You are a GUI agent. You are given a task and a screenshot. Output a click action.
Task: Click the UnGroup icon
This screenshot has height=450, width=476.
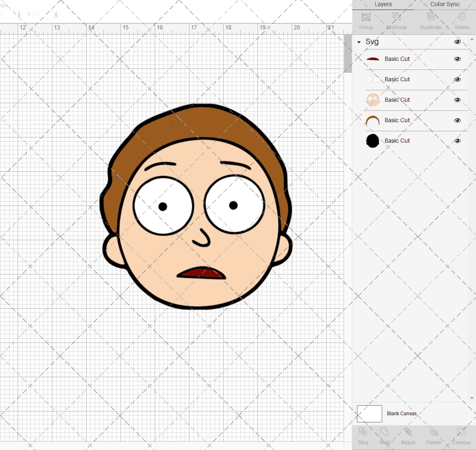click(396, 17)
